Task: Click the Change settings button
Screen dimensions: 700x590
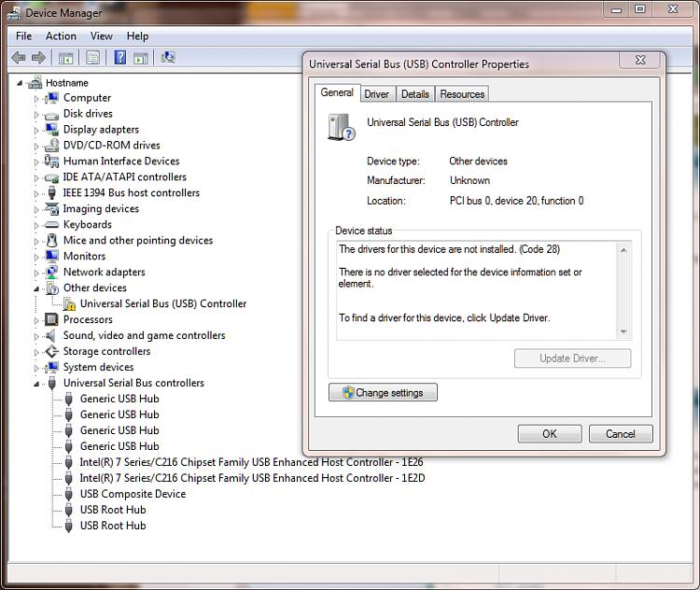Action: [x=383, y=393]
